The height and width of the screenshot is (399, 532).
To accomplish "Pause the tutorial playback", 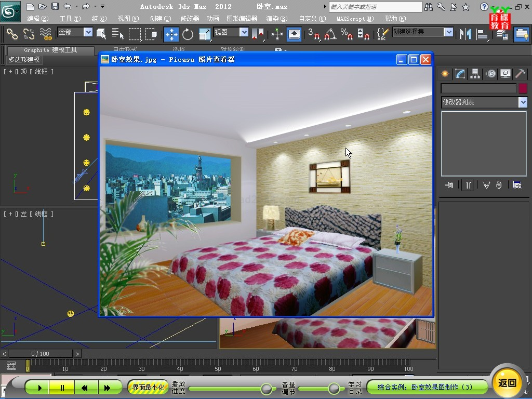I will tap(62, 388).
